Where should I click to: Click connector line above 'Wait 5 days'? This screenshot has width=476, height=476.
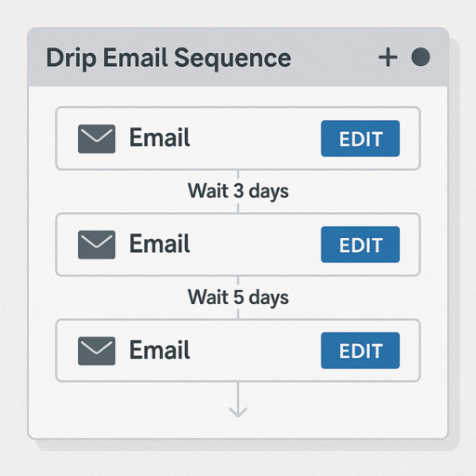[238, 282]
